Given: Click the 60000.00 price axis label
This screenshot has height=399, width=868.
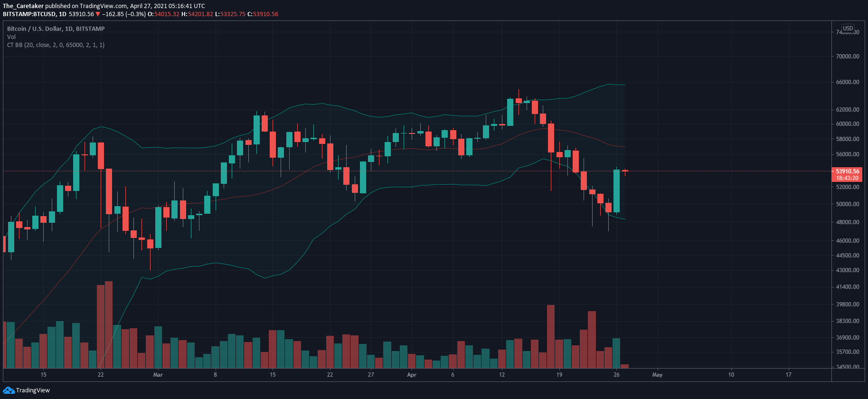Looking at the screenshot, I should [x=848, y=124].
